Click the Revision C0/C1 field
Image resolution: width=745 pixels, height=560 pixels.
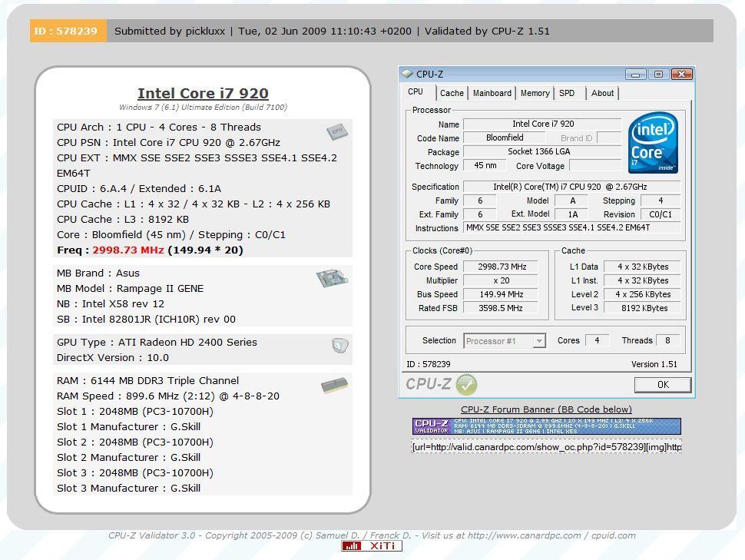(x=661, y=214)
